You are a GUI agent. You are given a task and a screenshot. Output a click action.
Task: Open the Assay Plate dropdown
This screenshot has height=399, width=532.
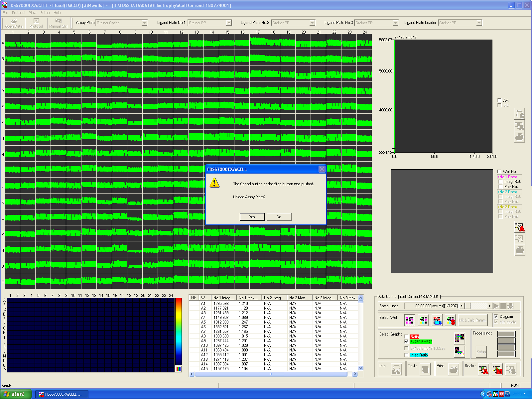click(144, 23)
